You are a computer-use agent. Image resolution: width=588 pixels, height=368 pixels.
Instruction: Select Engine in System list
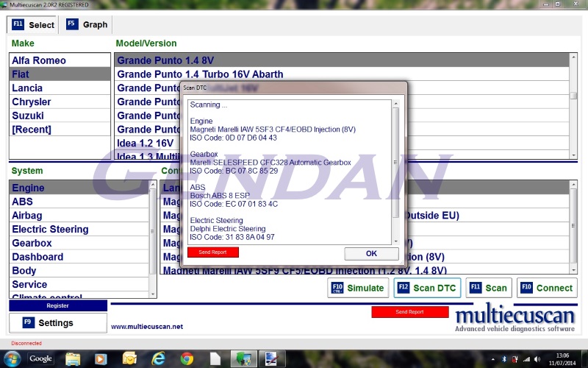click(79, 188)
